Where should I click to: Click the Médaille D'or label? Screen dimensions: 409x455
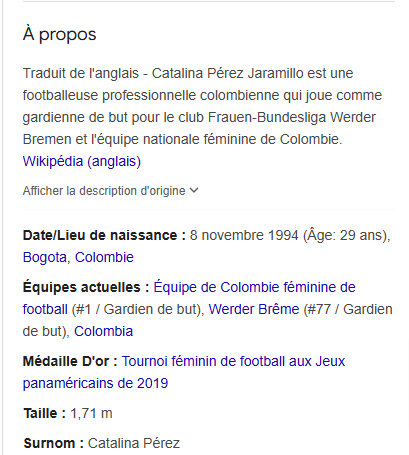[70, 361]
